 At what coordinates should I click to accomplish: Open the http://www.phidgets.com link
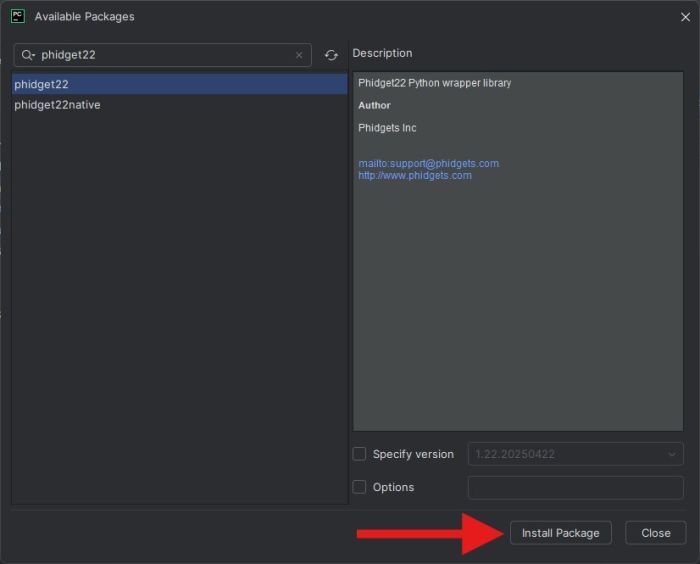tap(415, 175)
